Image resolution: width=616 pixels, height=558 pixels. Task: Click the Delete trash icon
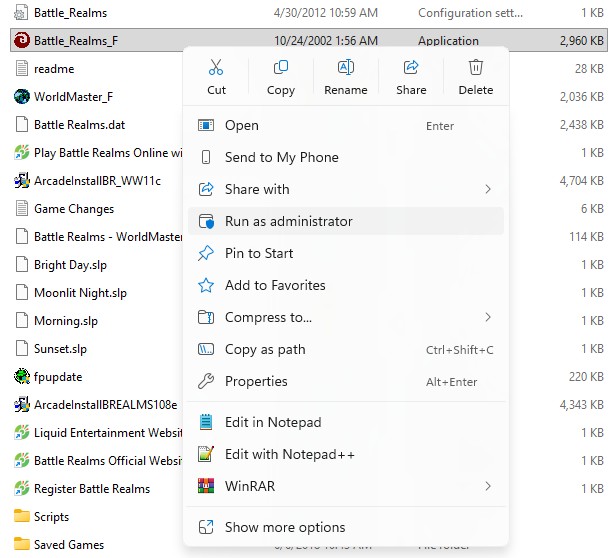click(x=476, y=67)
